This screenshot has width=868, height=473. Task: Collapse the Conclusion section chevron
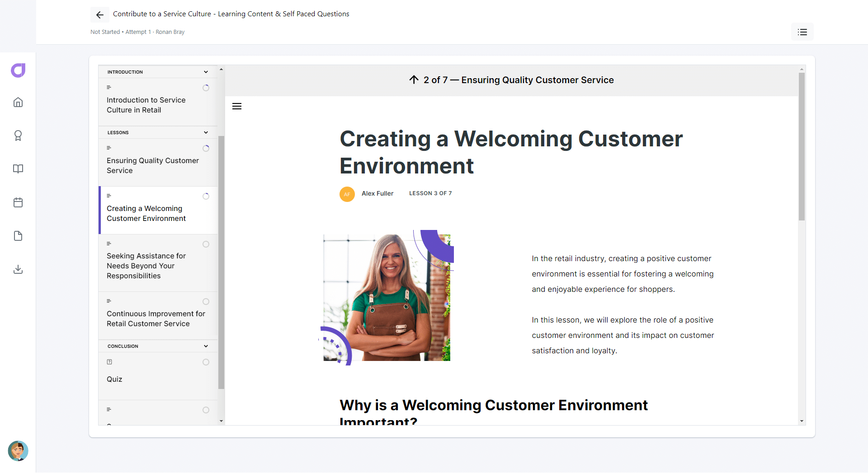(206, 346)
